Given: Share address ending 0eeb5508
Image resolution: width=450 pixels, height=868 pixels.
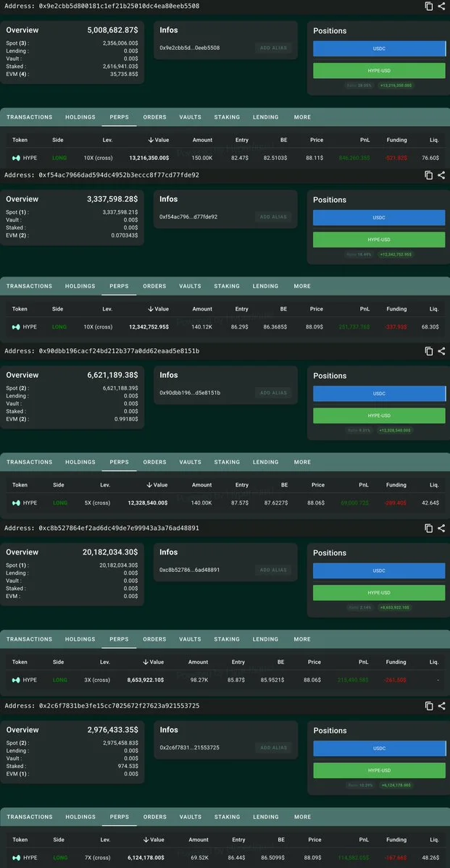Looking at the screenshot, I should 441,6.
